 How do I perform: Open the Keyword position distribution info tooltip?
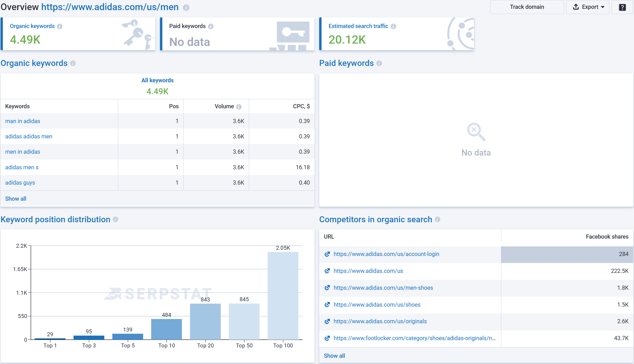tap(116, 220)
